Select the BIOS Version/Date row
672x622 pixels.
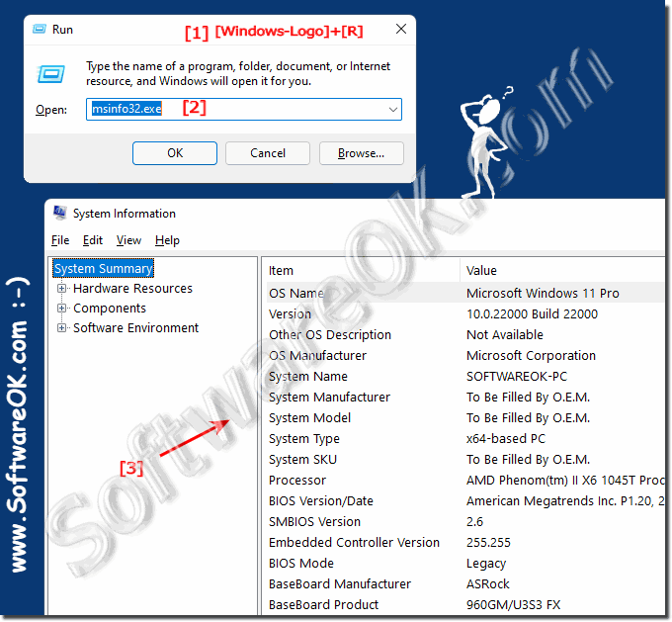[x=465, y=501]
